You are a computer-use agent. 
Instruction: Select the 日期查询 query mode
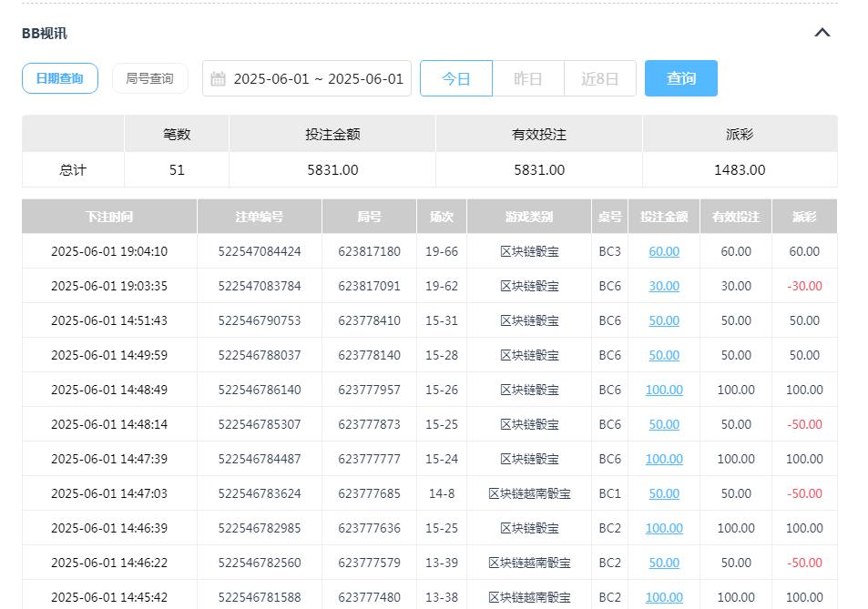tap(59, 77)
